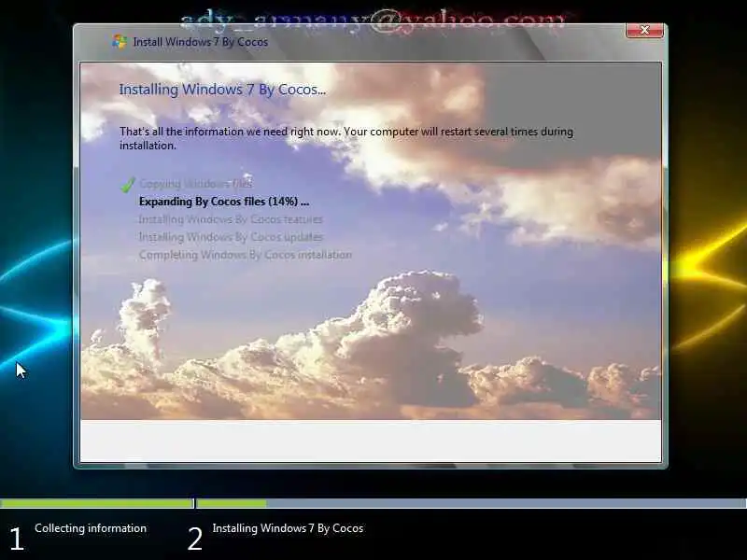Click the heading 'Installing Windows 7 By Cocos...'
The height and width of the screenshot is (560, 747).
pos(222,90)
